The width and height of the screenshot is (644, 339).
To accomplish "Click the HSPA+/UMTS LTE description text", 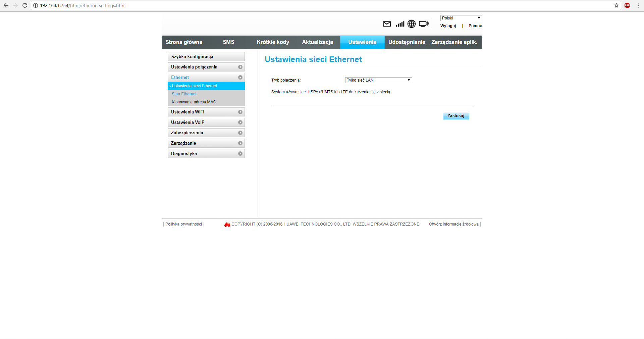I will (x=331, y=92).
